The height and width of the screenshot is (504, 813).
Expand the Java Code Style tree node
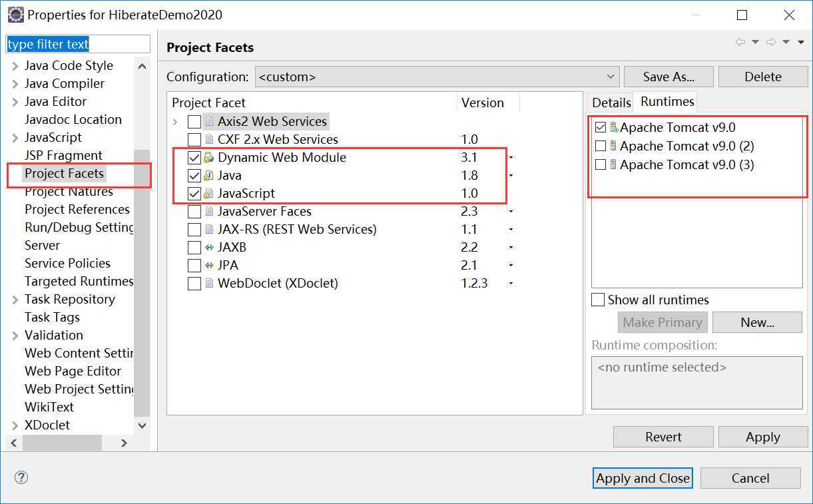(15, 66)
